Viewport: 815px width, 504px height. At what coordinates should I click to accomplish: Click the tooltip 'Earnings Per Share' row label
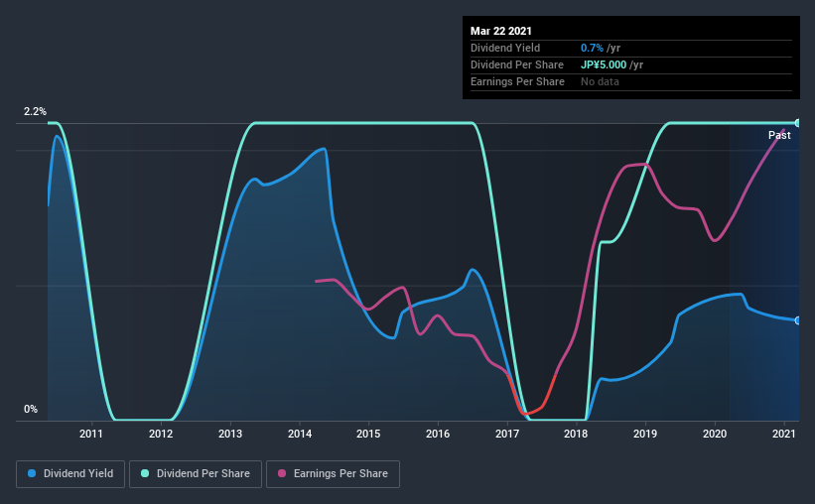point(517,81)
